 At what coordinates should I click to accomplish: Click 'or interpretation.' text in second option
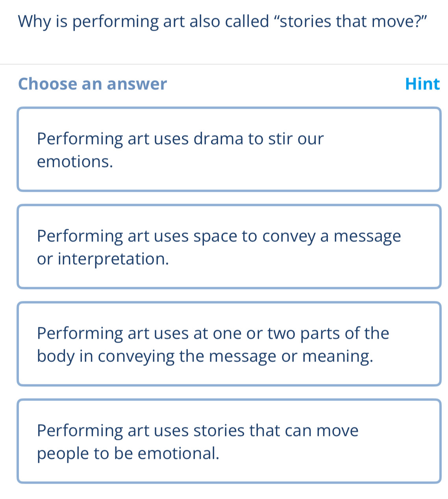coord(103,259)
